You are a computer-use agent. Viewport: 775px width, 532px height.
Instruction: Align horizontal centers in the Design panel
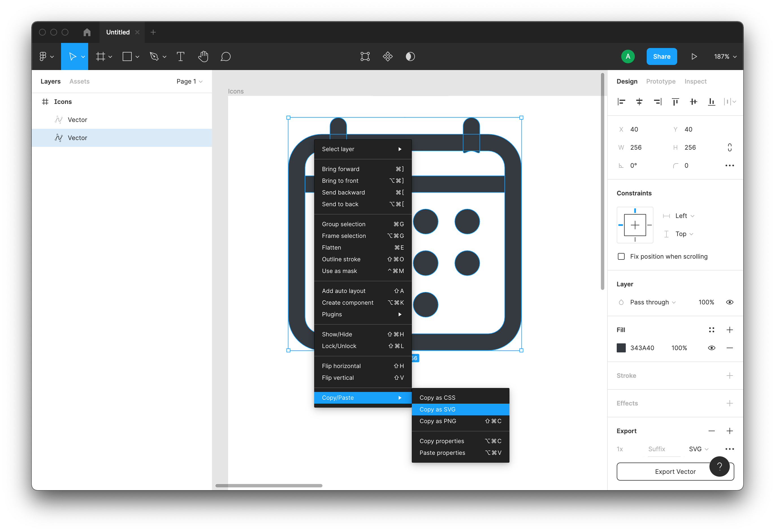pos(640,102)
